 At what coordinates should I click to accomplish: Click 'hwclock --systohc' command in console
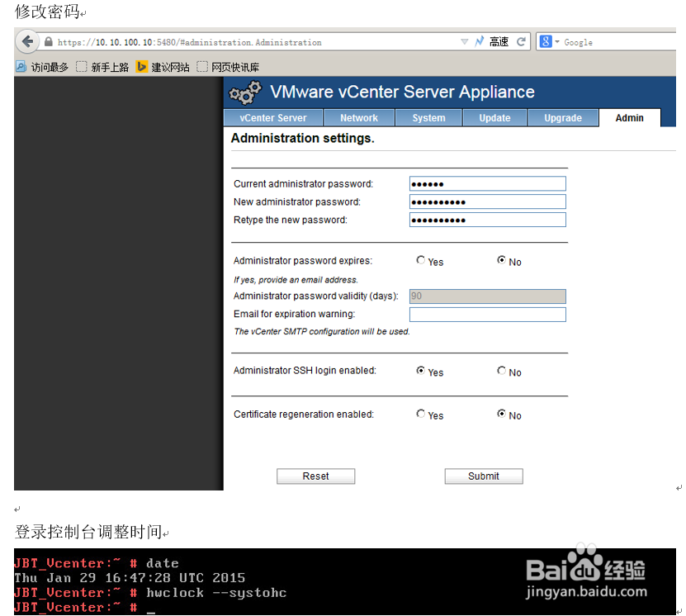216,593
